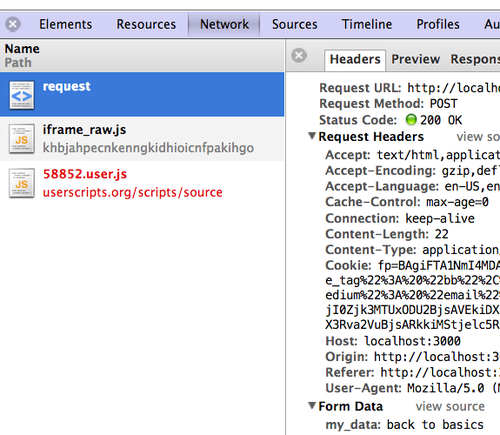This screenshot has width=500, height=435.
Task: Select the iframe_raw.js network entry
Action: coord(142,139)
